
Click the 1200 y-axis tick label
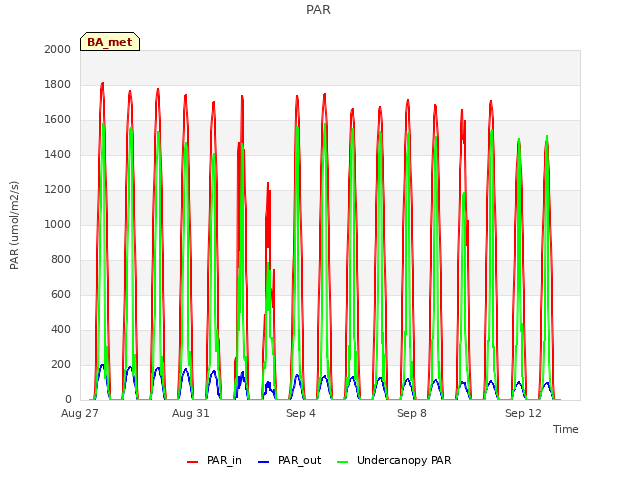tap(58, 189)
